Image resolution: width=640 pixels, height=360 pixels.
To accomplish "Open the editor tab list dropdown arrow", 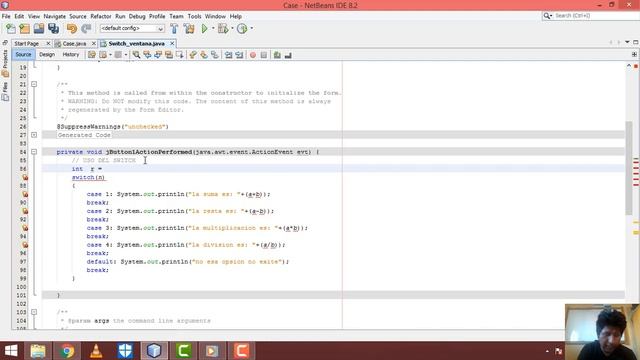I will point(627,42).
